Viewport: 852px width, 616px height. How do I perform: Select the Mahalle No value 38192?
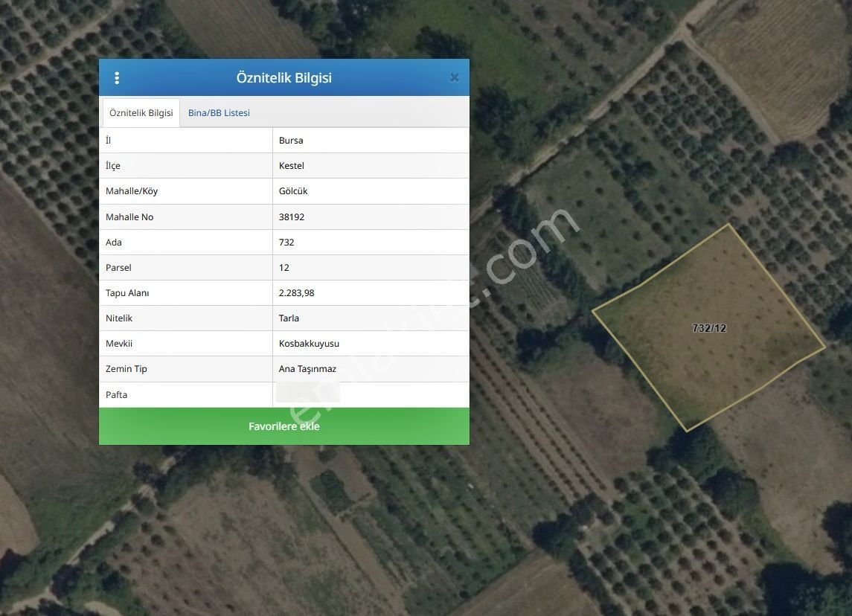(292, 217)
